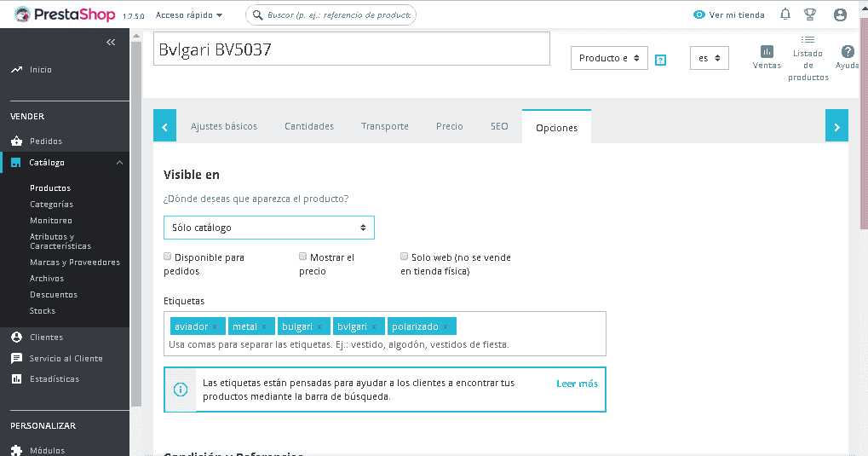
Task: Enable Disponible para pedidos checkbox
Action: [168, 257]
